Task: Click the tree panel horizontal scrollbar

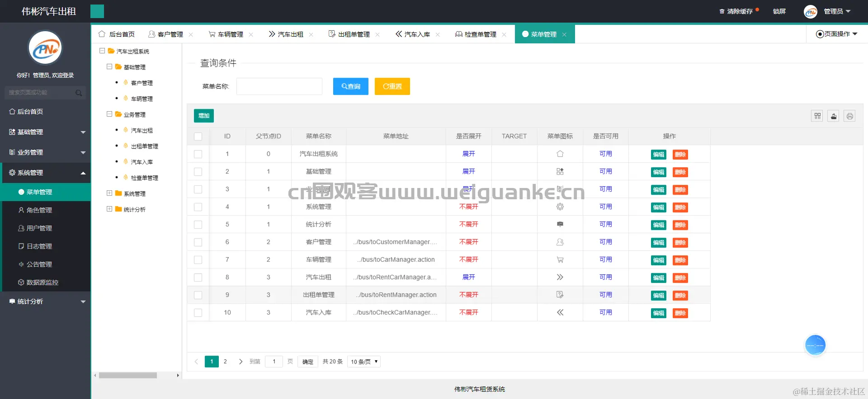Action: tap(128, 375)
